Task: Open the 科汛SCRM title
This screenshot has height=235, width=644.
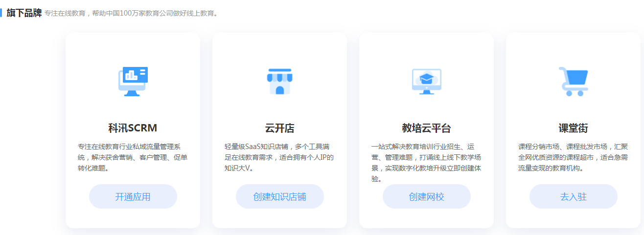Action: [133, 128]
